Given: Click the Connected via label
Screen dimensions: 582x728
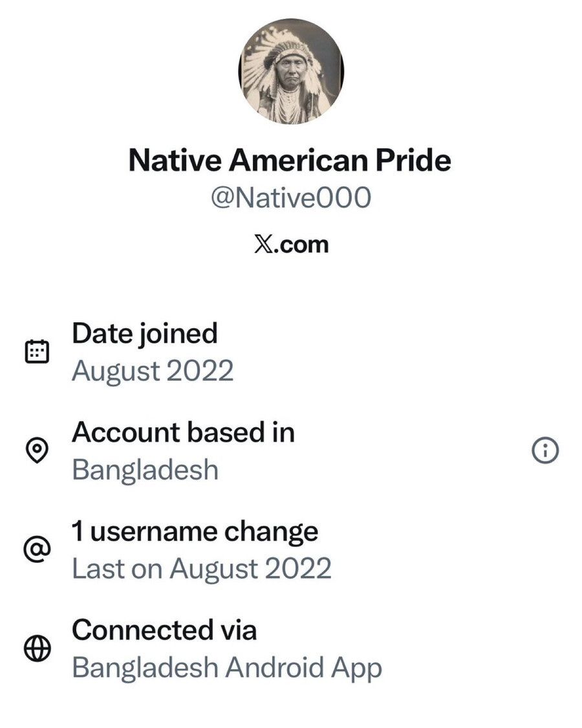Looking at the screenshot, I should click(x=164, y=630).
